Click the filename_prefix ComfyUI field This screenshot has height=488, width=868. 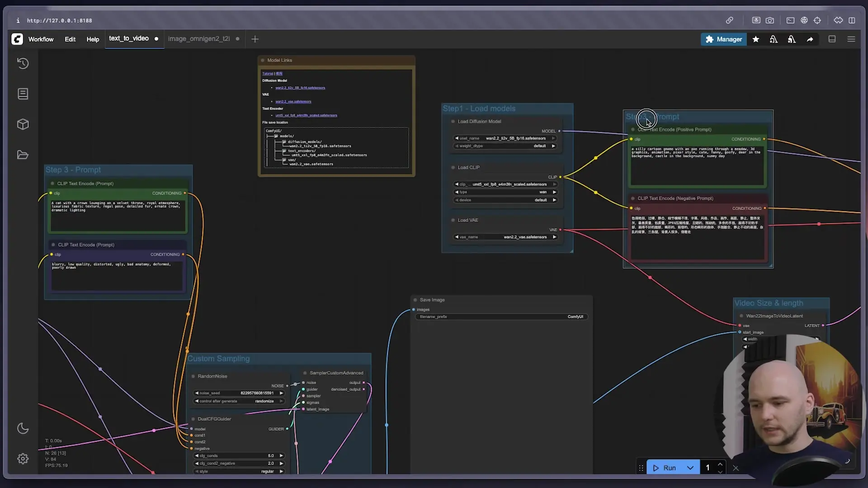501,317
